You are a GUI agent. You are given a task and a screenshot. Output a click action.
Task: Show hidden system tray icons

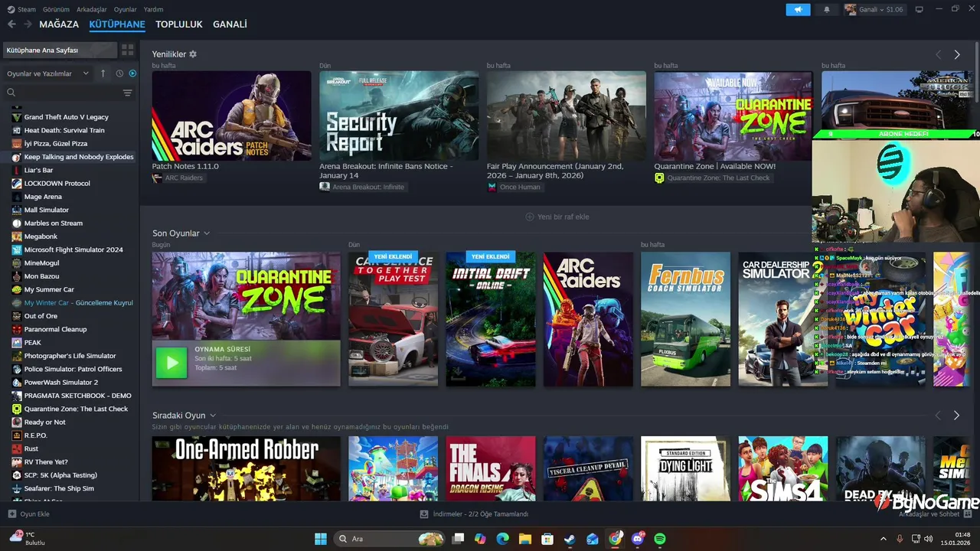click(884, 539)
